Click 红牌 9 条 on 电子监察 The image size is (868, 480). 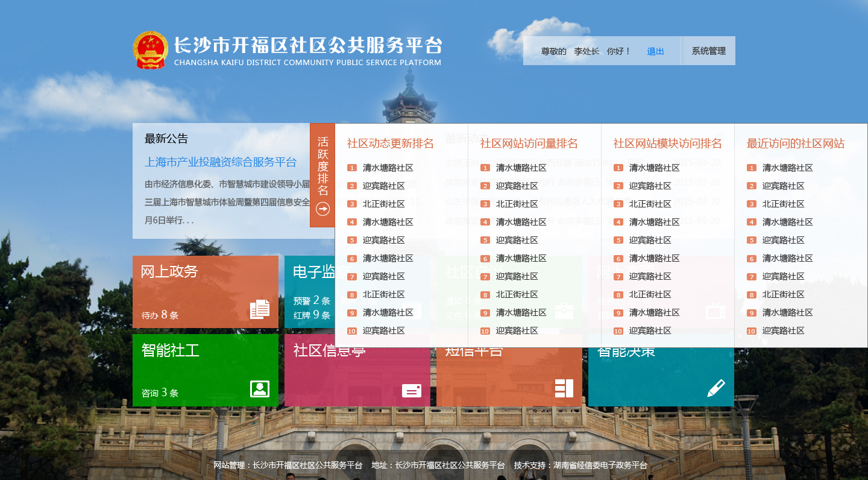tap(312, 315)
